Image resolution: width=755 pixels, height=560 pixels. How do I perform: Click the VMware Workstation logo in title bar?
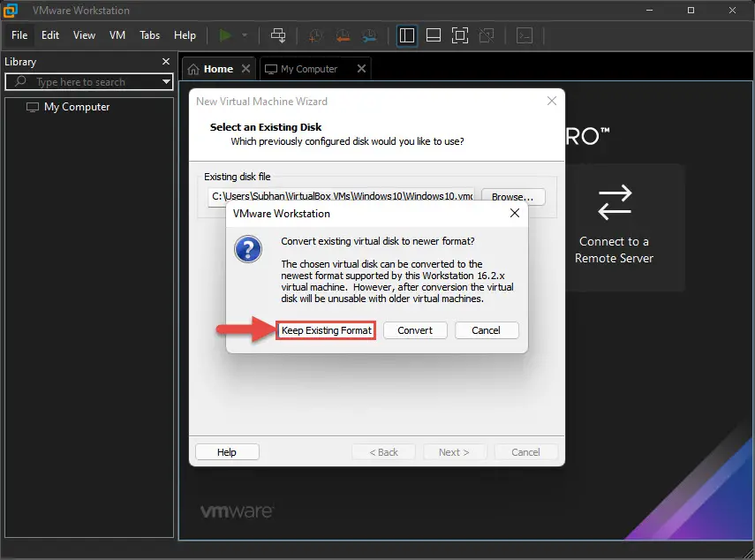pos(10,10)
